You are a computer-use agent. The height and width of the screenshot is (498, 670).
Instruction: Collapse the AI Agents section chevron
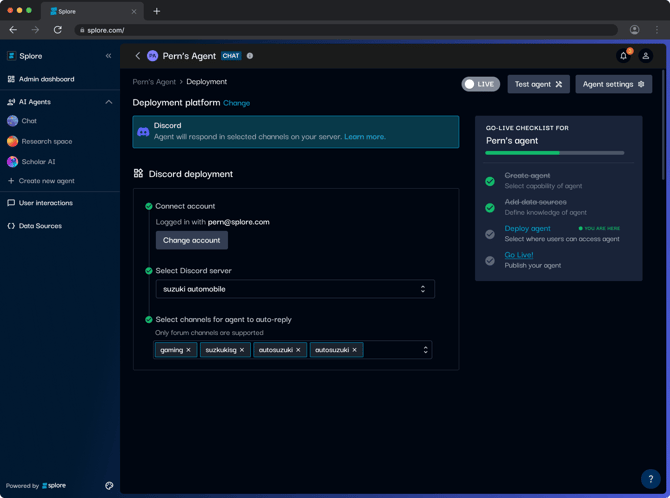(109, 102)
